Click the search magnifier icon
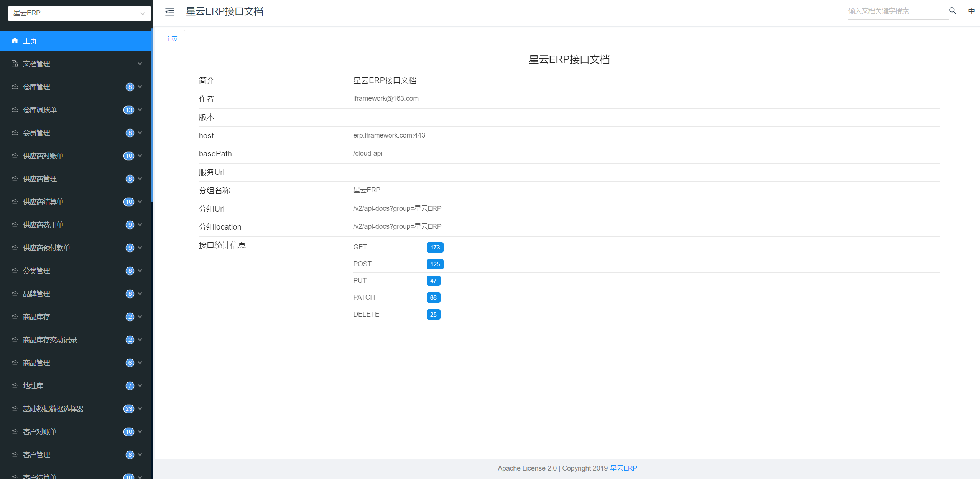 coord(952,11)
